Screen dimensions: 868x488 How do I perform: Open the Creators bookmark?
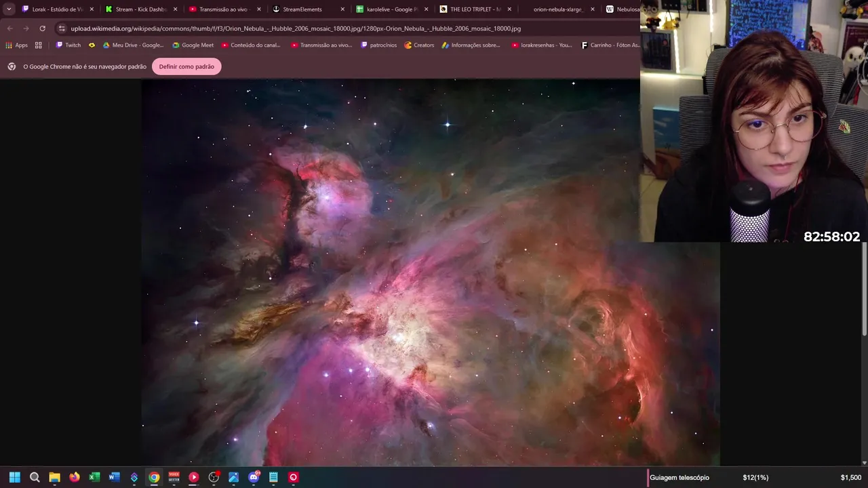pyautogui.click(x=419, y=45)
